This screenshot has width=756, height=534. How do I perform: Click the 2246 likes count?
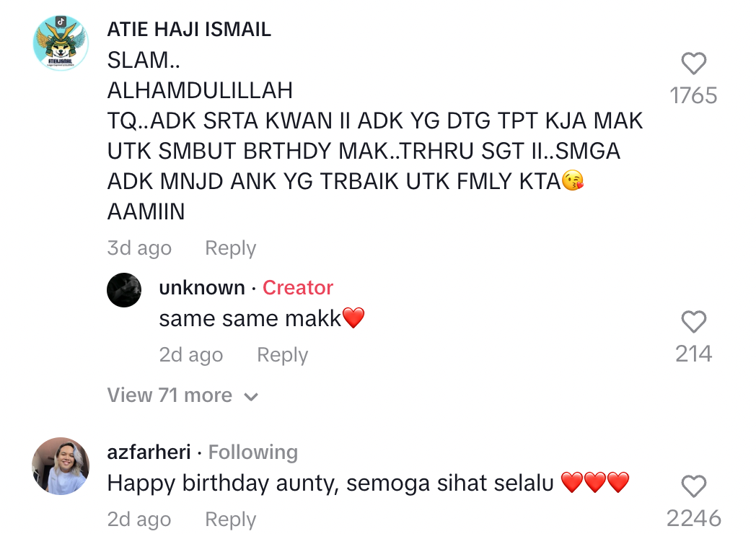693,518
